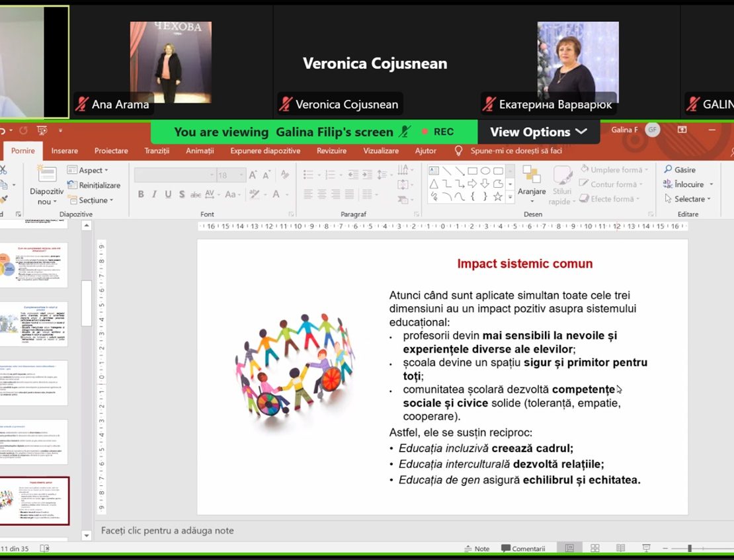Open the Aspect layout dropdown

[x=90, y=171]
